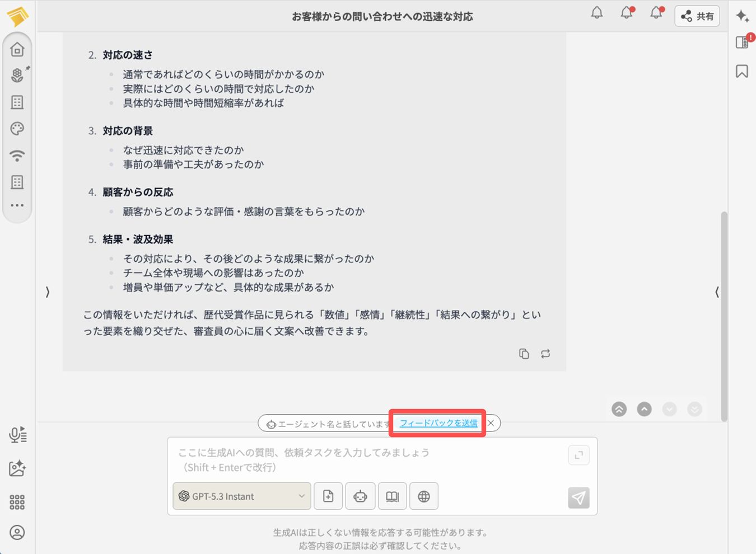Toggle the agent robot button in input bar

click(x=360, y=496)
